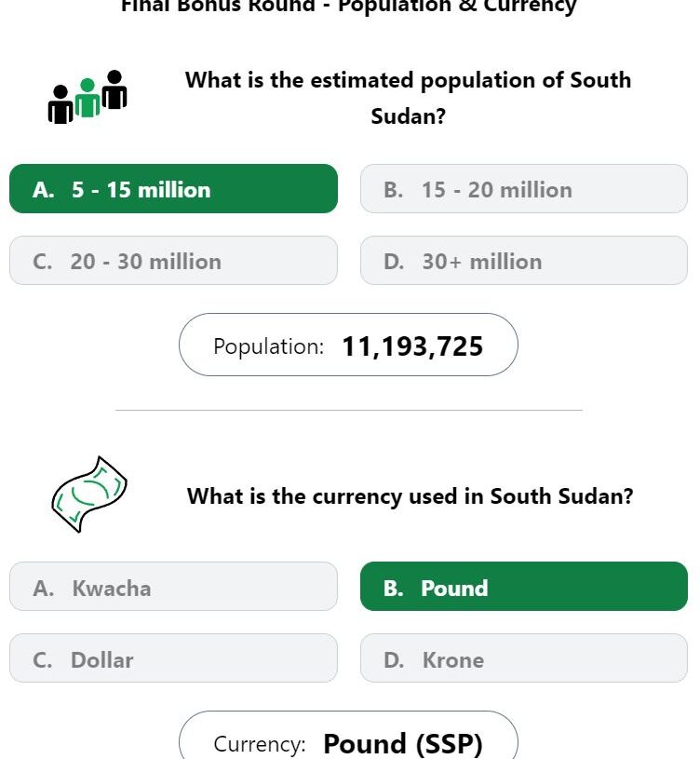Pick answer C. 20 - 30 million
Screen dimensions: 700x759
(x=174, y=261)
